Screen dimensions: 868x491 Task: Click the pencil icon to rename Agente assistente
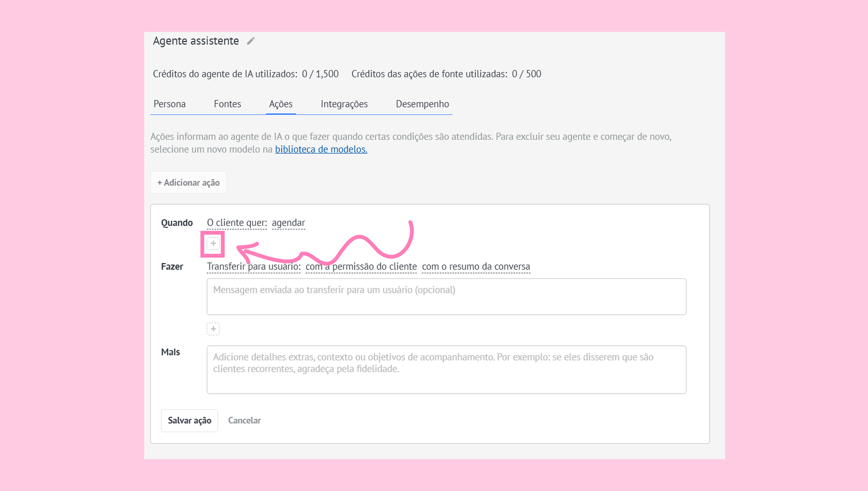[251, 41]
